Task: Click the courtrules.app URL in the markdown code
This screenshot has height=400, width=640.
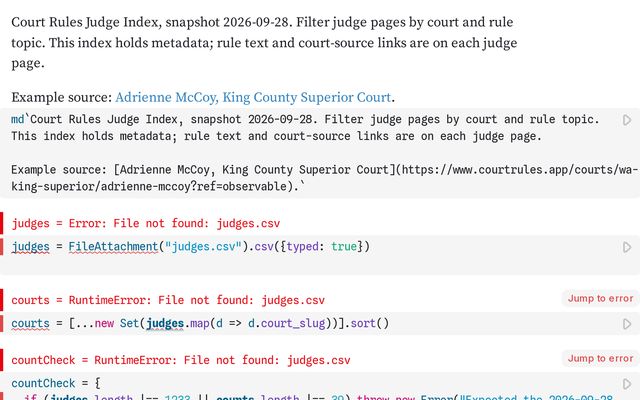Action: click(324, 178)
